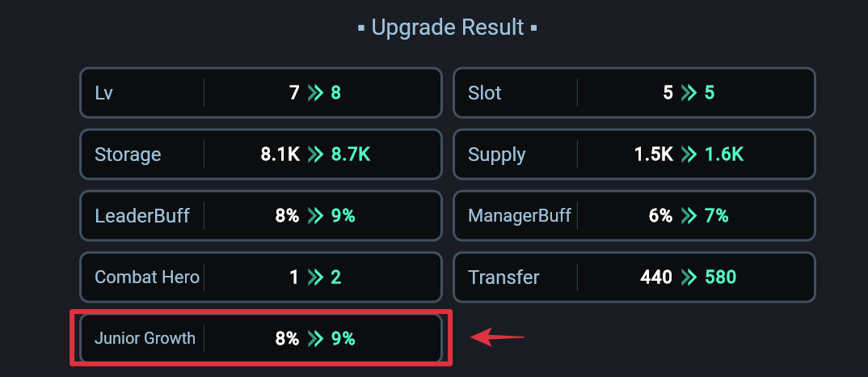Click the red arrow pointing at Junior Growth
868x377 pixels.
click(497, 337)
